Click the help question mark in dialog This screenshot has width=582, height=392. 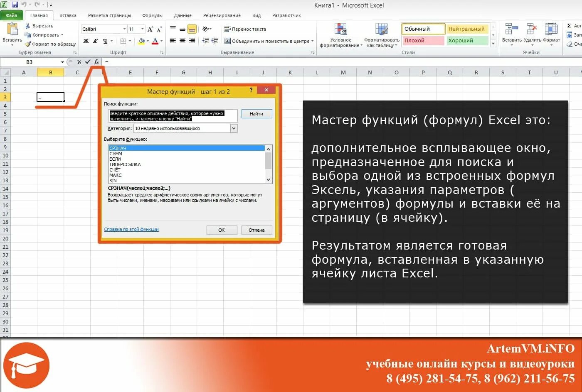click(x=251, y=90)
